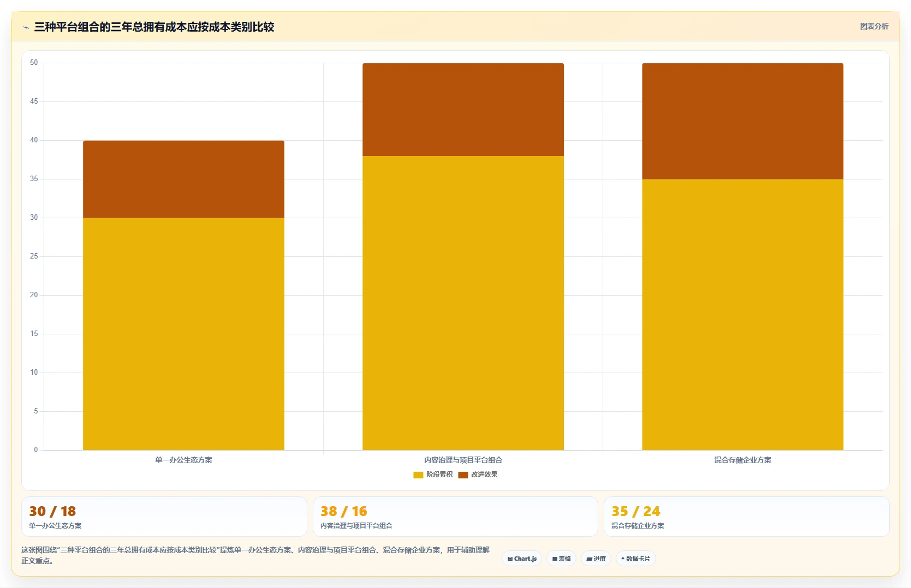Click the yellow bar segment for 混合存储企业方案

tap(742, 315)
